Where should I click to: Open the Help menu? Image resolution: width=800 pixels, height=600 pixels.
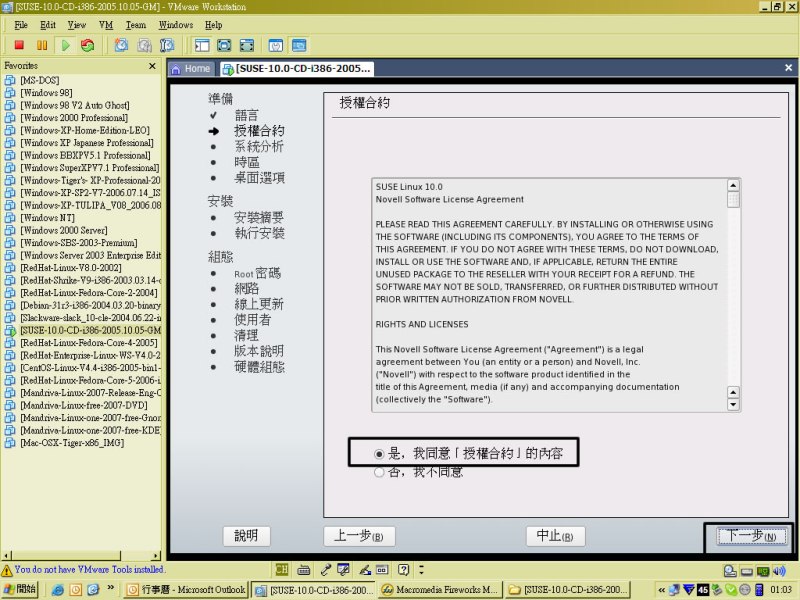click(214, 25)
